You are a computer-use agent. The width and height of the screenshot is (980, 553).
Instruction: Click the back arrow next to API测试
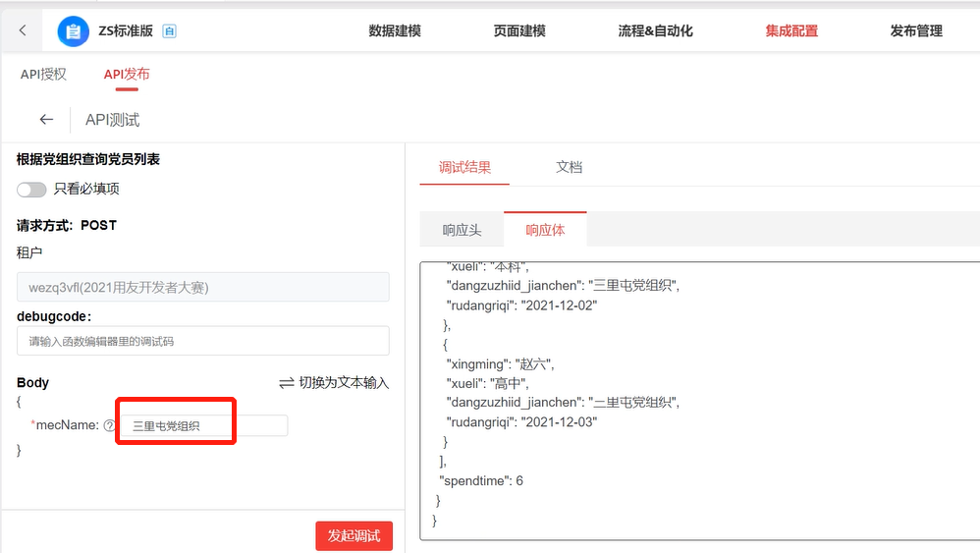pyautogui.click(x=46, y=120)
